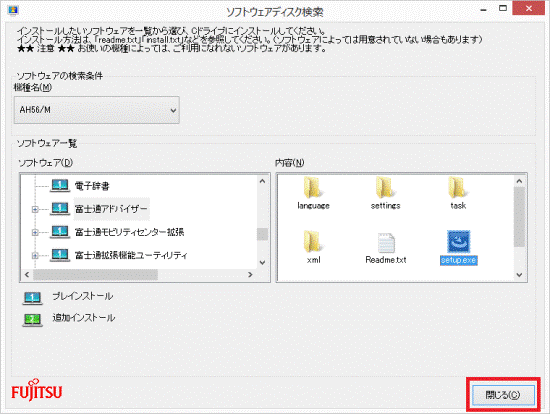Close window with the red X button
The height and width of the screenshot is (414, 550).
(x=529, y=8)
